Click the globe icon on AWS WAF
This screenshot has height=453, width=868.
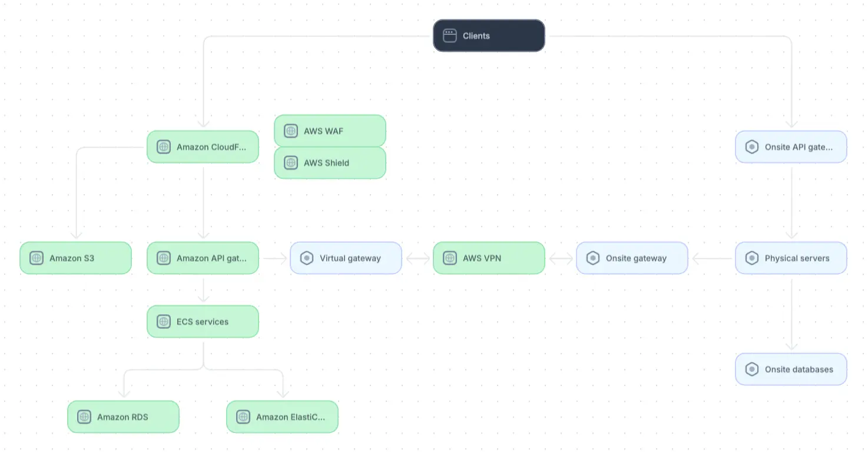[291, 131]
